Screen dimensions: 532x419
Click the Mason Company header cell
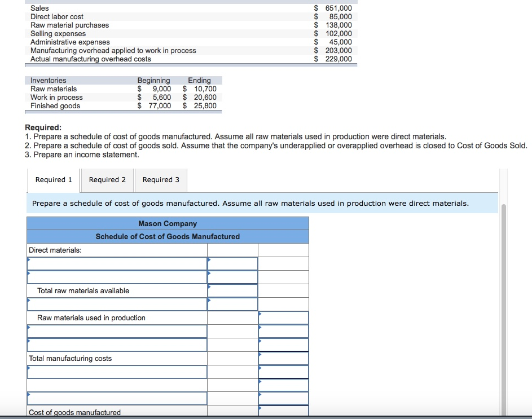tap(167, 223)
